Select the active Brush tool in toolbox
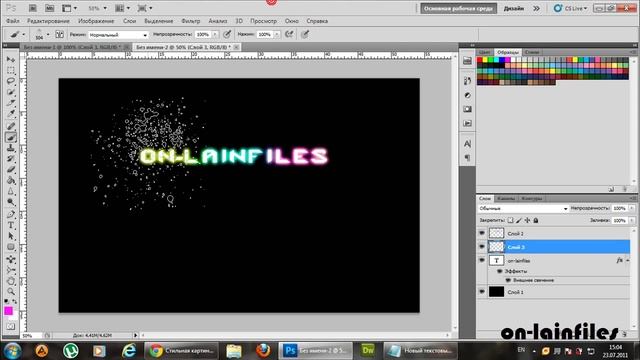 [11, 137]
